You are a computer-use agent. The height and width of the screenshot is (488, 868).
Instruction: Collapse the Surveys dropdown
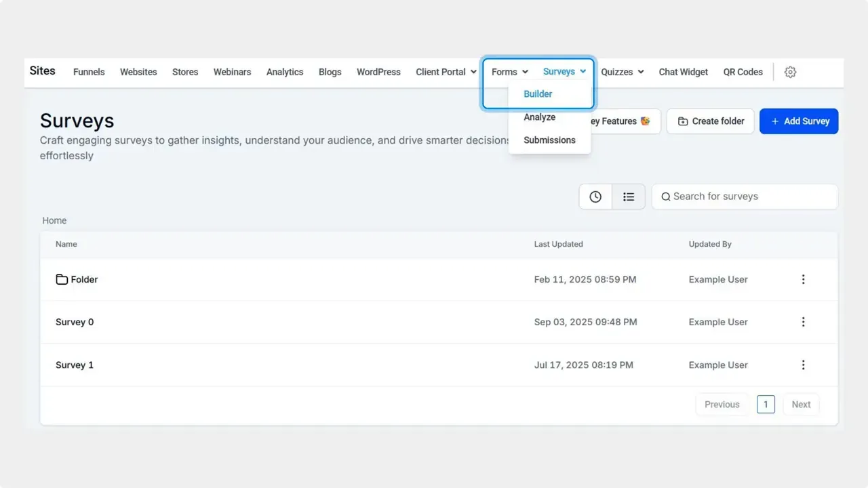[x=564, y=71]
